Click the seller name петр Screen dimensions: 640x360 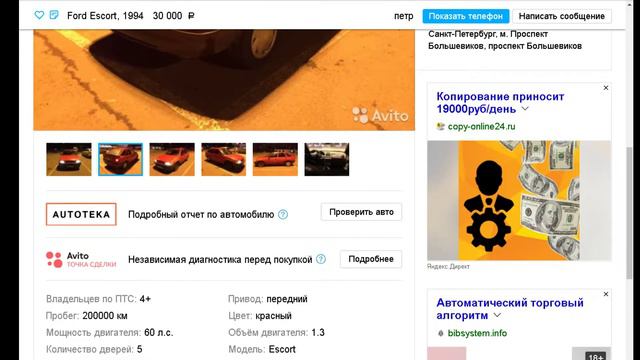pyautogui.click(x=403, y=16)
